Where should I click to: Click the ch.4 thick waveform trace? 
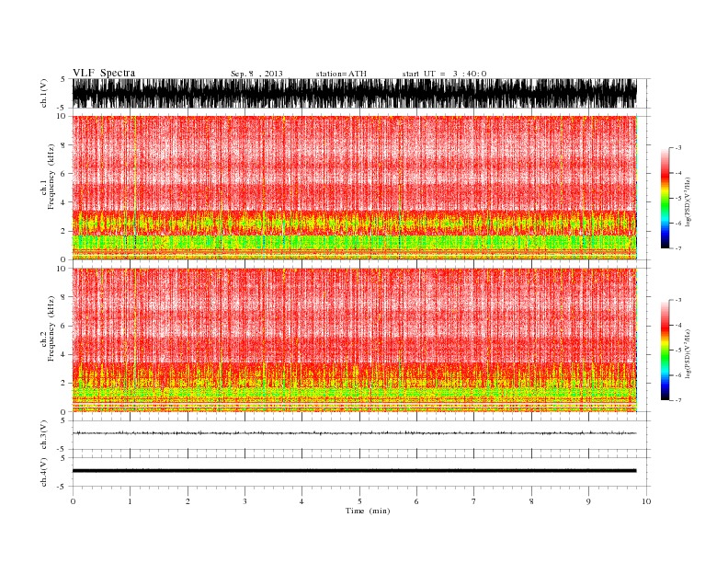tap(354, 471)
